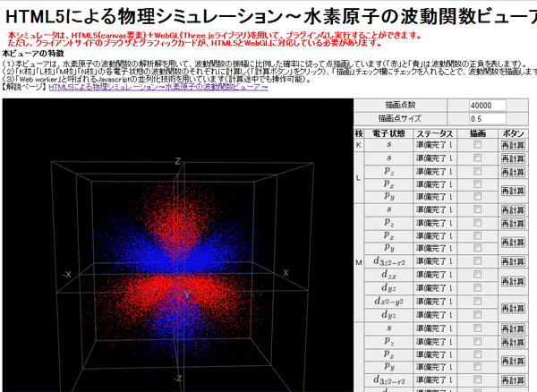Click the M shell label cell
The width and height of the screenshot is (537, 392).
359,262
